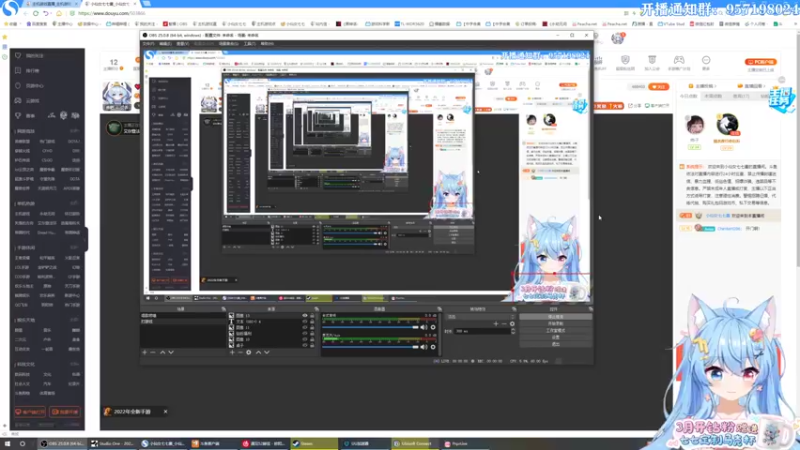Click the transition duration input field
800x450 pixels.
tap(481, 331)
